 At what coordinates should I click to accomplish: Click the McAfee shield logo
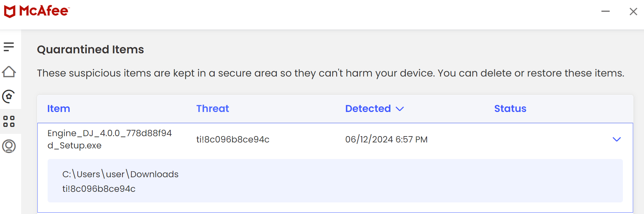pyautogui.click(x=10, y=12)
